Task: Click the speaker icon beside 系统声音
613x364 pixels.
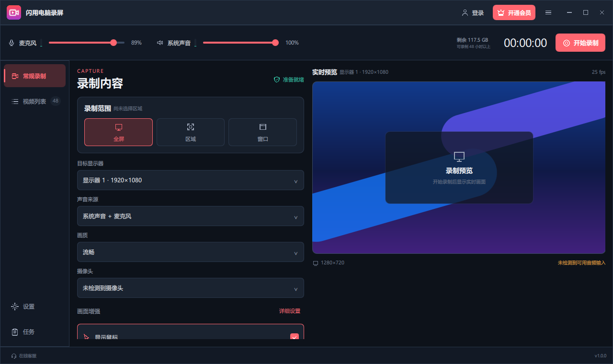Action: (160, 43)
